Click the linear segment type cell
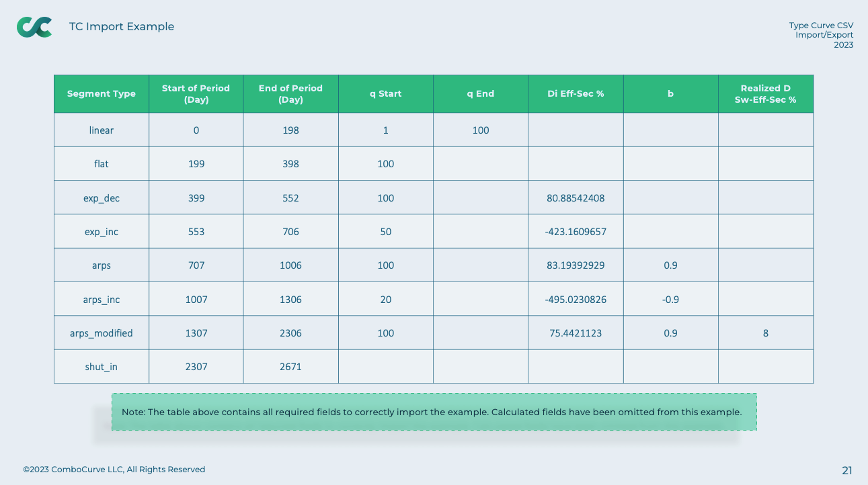The height and width of the screenshot is (485, 868). [x=102, y=130]
